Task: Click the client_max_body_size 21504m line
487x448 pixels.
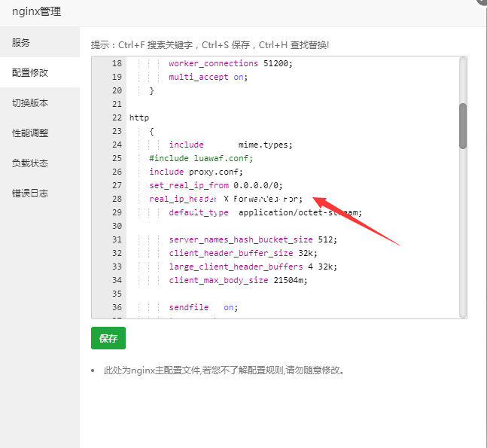Action: pyautogui.click(x=238, y=280)
